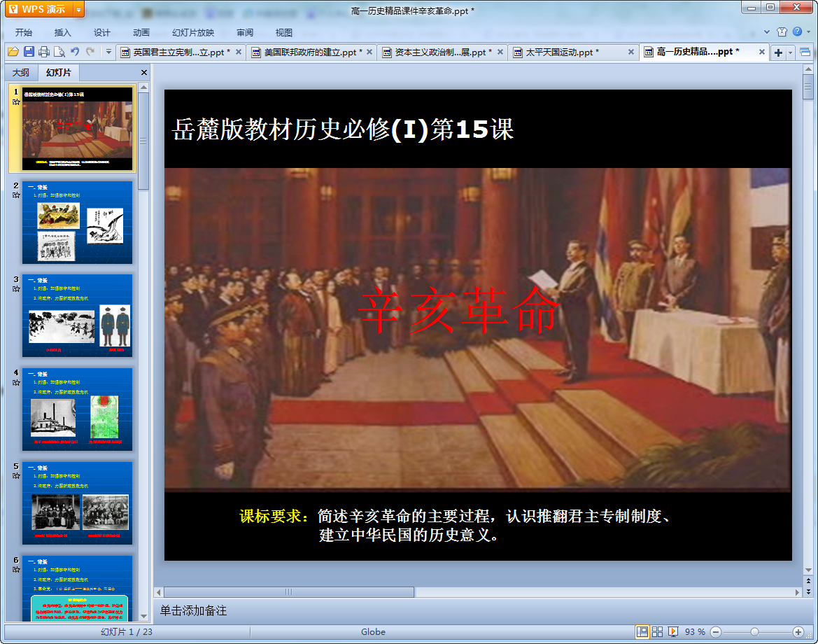Click animation star icon under slide 1

click(16, 101)
